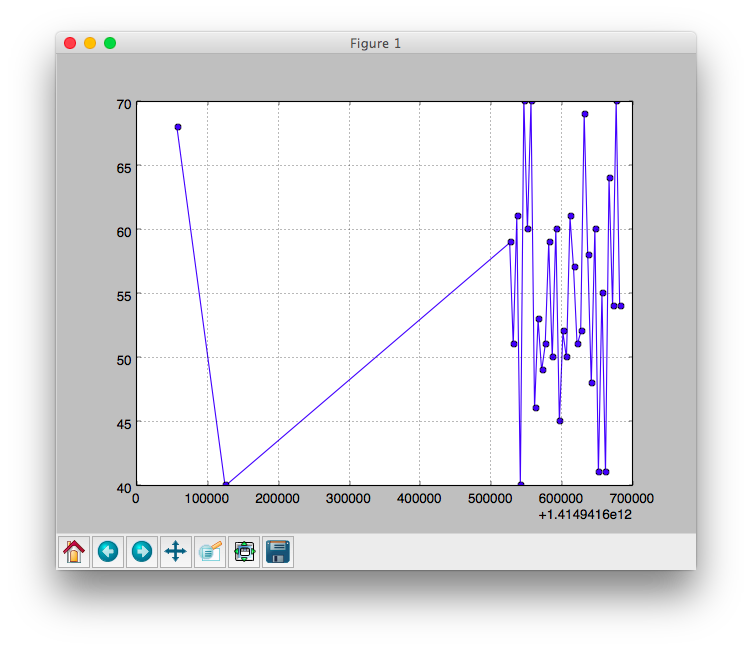The height and width of the screenshot is (650, 752).
Task: Click the last data point at 54
Action: tap(621, 306)
